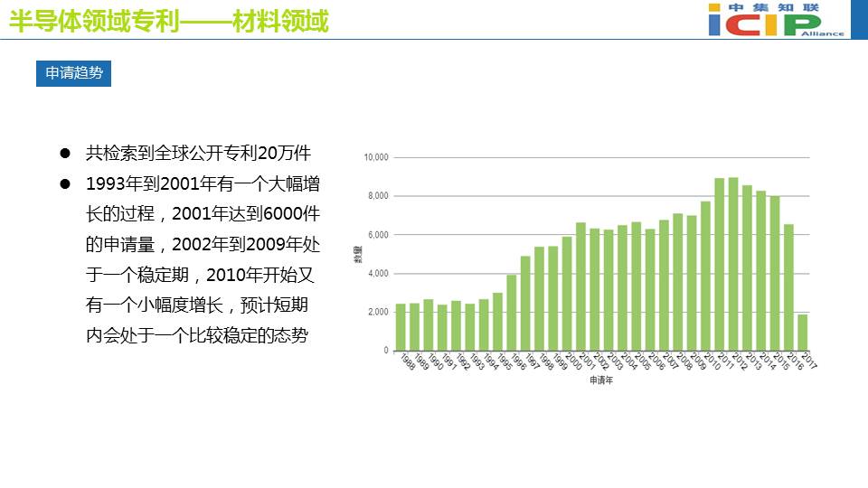The image size is (868, 488).
Task: Select the bar for year 2016
Action: [788, 287]
